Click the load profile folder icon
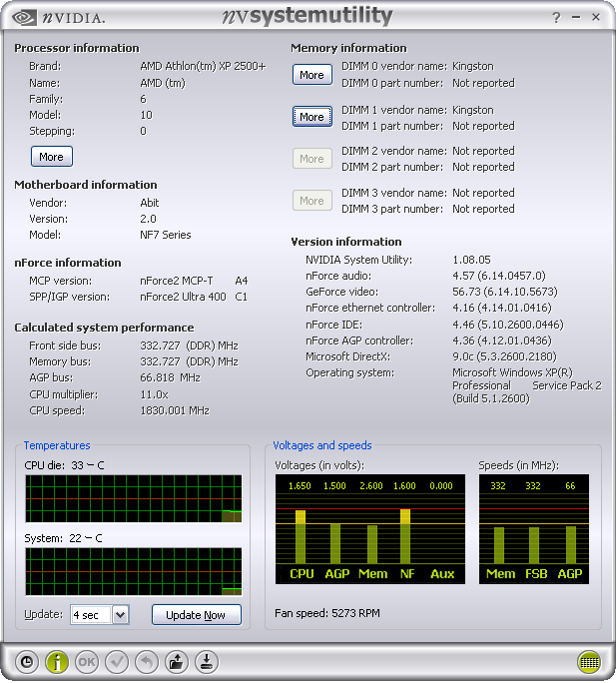The width and height of the screenshot is (616, 683). (177, 661)
